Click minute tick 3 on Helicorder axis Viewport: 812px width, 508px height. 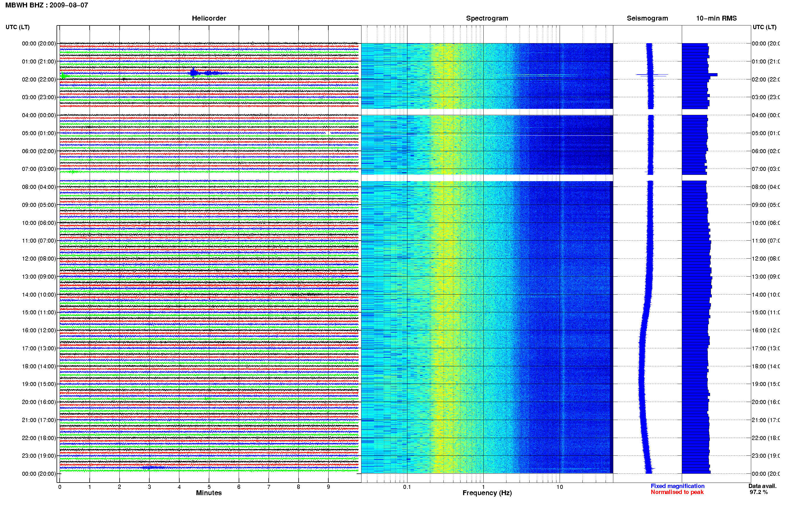[149, 487]
